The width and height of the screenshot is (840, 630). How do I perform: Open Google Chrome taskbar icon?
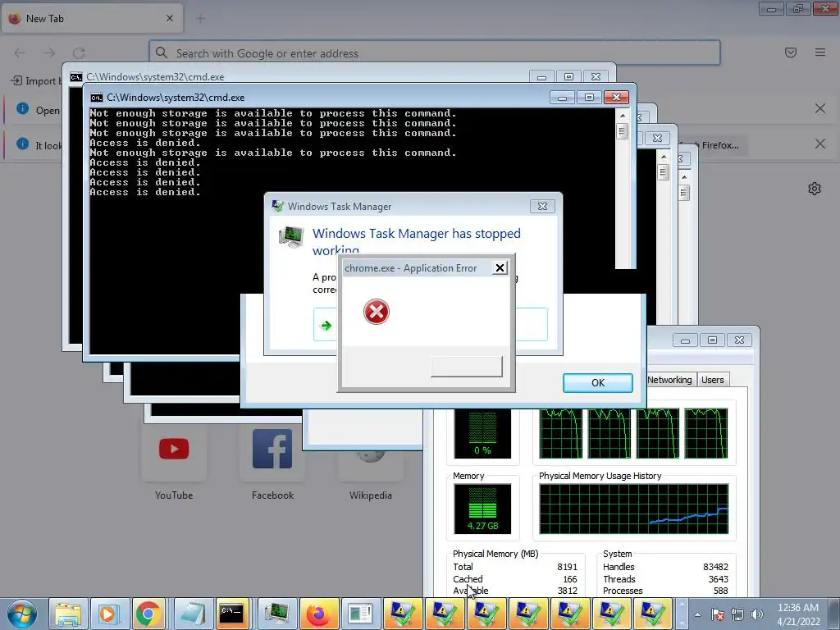[148, 614]
